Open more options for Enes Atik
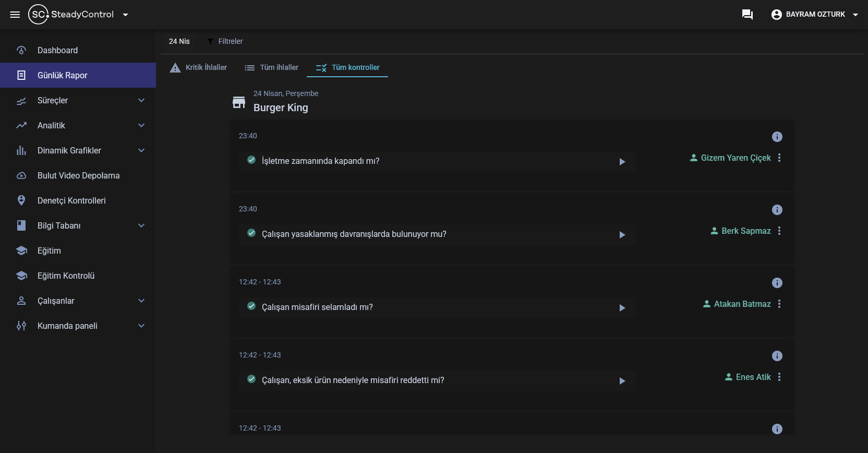The image size is (868, 453). (x=779, y=377)
